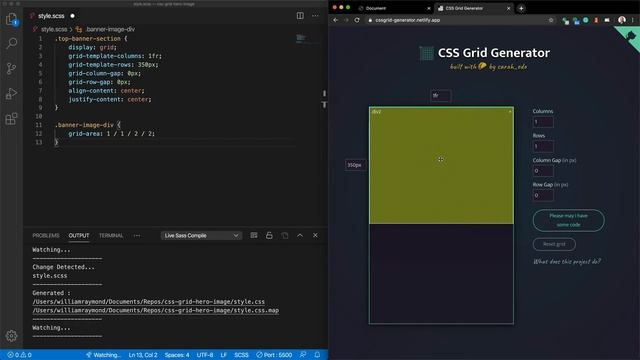Click Ln 13, Col 2 in status bar

[143, 355]
